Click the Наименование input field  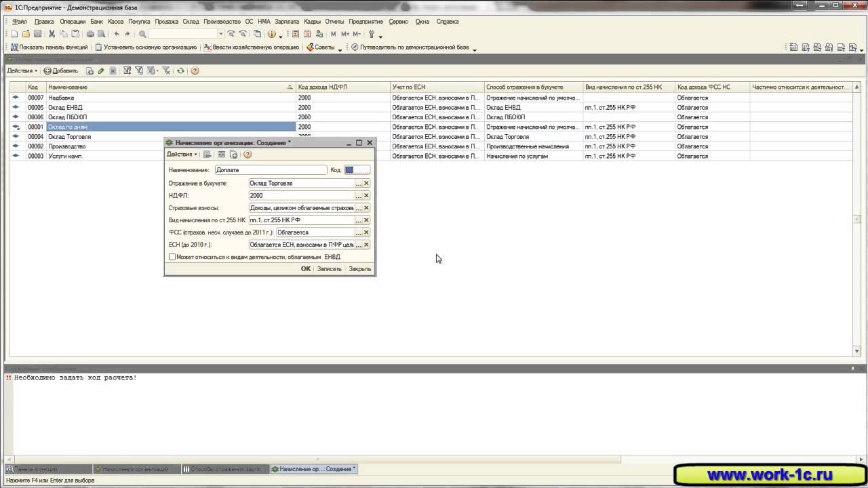[x=271, y=170]
